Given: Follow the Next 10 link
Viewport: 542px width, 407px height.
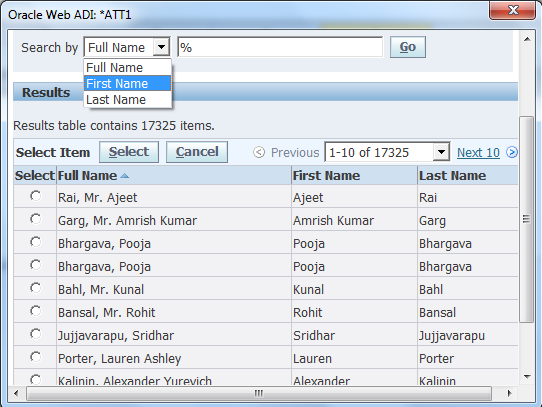Looking at the screenshot, I should [478, 152].
